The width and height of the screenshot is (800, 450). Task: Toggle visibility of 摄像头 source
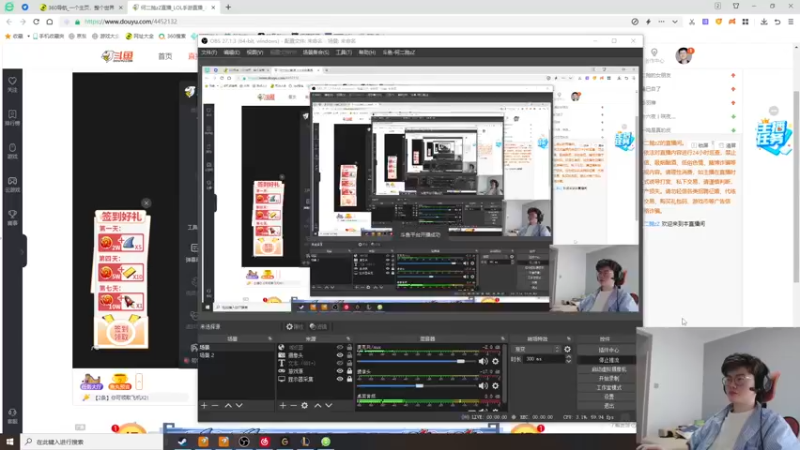[x=340, y=355]
